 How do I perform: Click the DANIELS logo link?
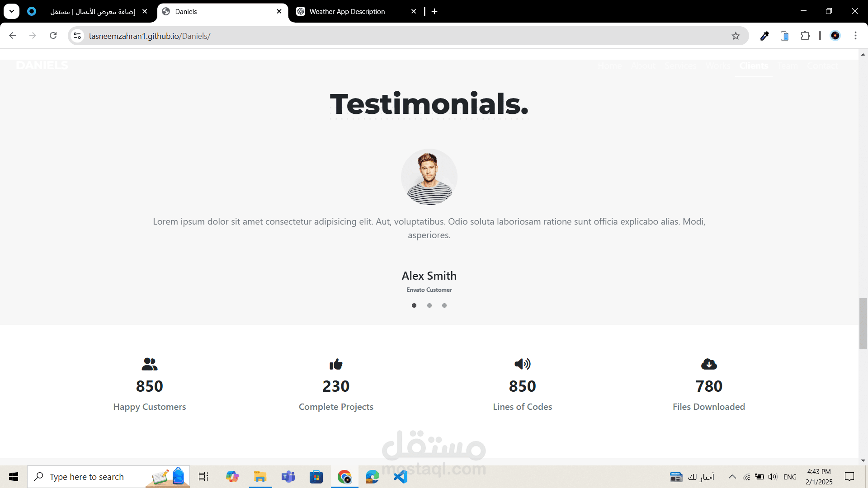[x=42, y=66]
